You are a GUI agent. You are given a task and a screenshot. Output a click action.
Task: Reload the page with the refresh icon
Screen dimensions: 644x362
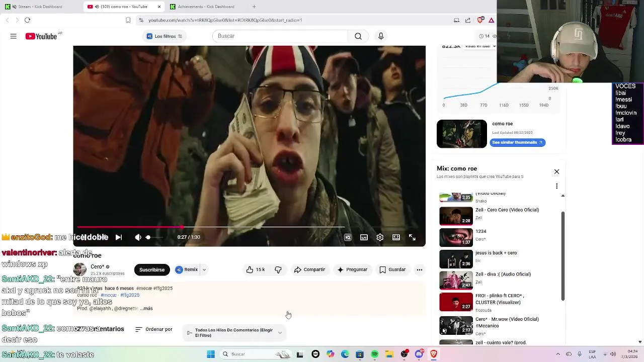[27, 20]
